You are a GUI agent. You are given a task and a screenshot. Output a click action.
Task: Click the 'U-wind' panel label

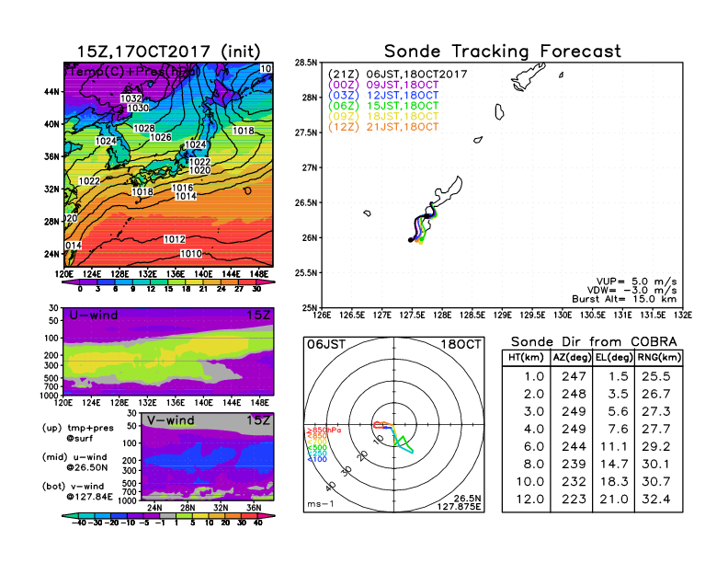(94, 316)
